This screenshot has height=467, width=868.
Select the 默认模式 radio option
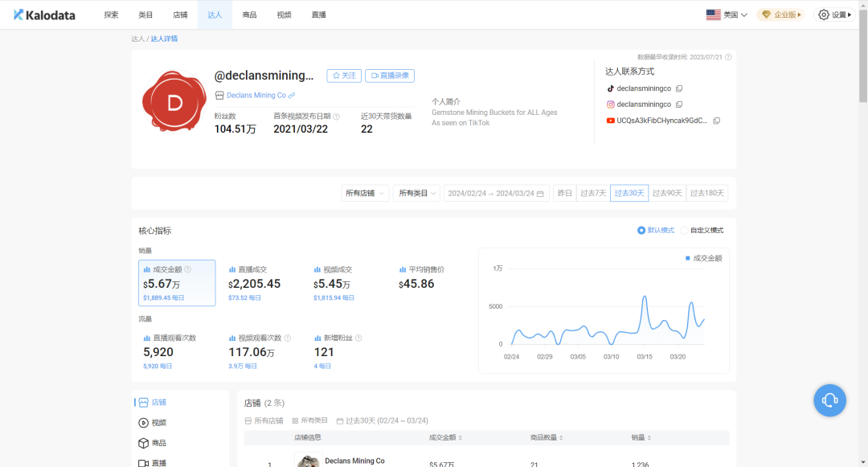click(641, 230)
